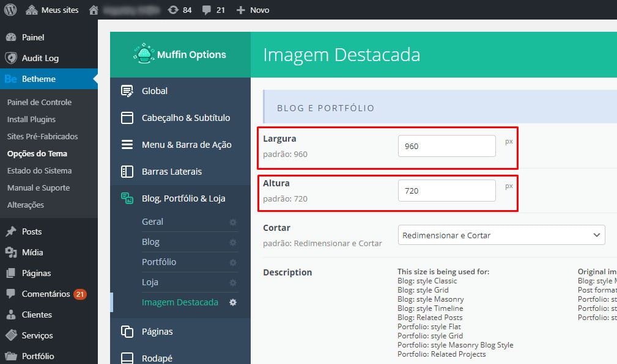Click the Serviços sidebar icon
This screenshot has height=364, width=617.
point(11,335)
